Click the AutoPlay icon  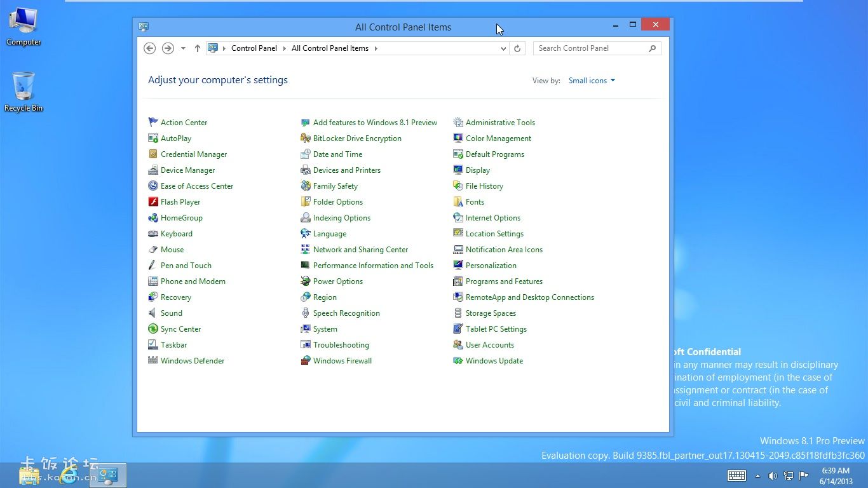coord(153,138)
